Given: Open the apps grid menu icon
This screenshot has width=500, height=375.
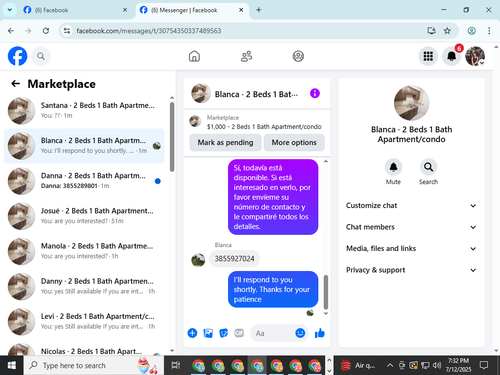Looking at the screenshot, I should [428, 56].
